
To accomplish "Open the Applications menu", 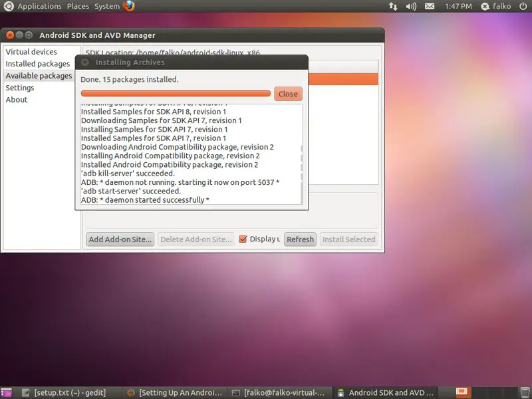I will [x=39, y=6].
